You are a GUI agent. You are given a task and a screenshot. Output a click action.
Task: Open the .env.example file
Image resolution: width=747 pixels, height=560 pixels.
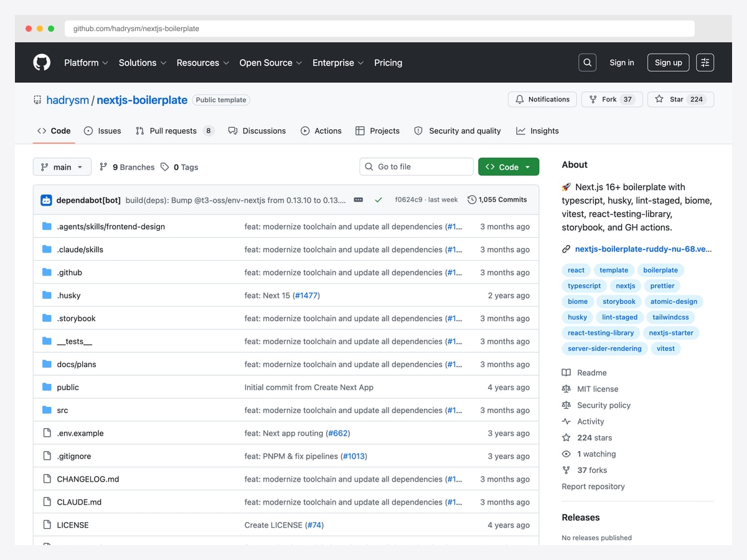(80, 433)
